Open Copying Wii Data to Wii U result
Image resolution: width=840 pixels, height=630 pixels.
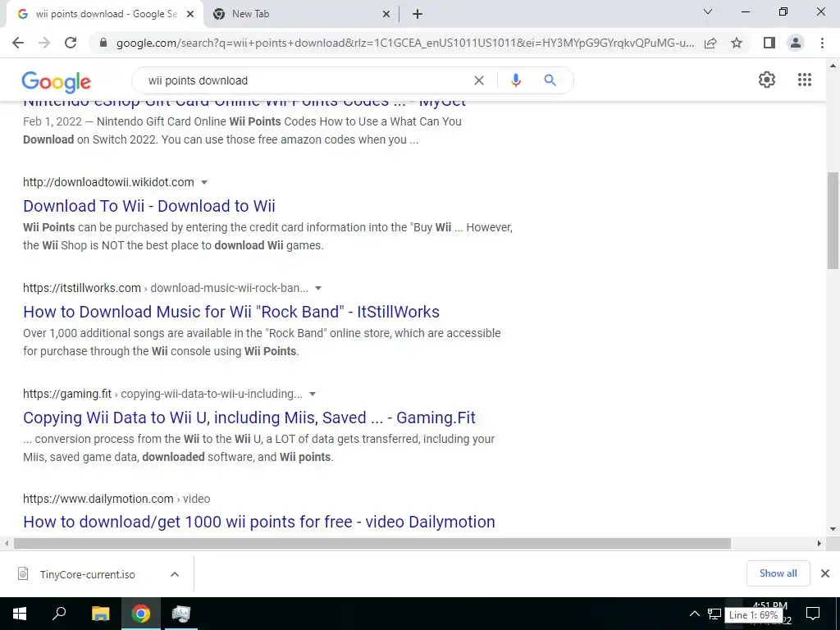coord(249,418)
